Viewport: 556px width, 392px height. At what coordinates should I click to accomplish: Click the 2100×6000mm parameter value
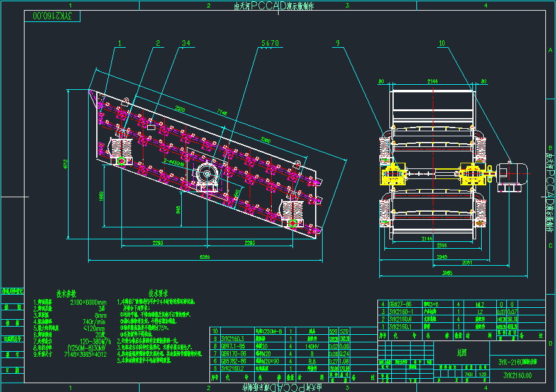88,302
